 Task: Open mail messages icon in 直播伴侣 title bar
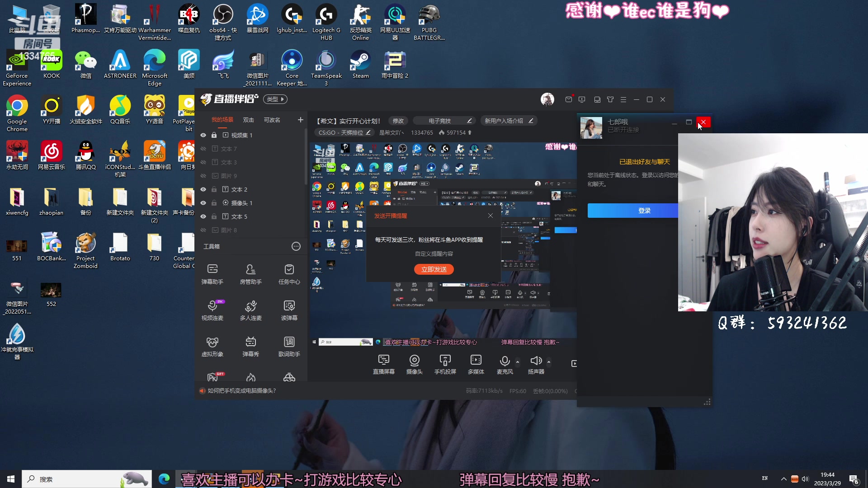pyautogui.click(x=569, y=99)
